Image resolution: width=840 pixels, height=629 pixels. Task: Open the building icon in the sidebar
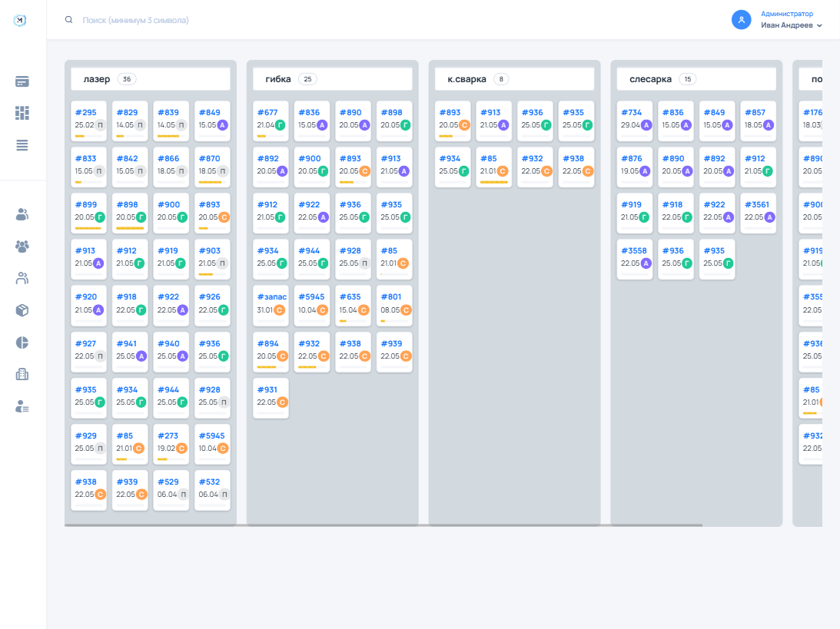[22, 374]
